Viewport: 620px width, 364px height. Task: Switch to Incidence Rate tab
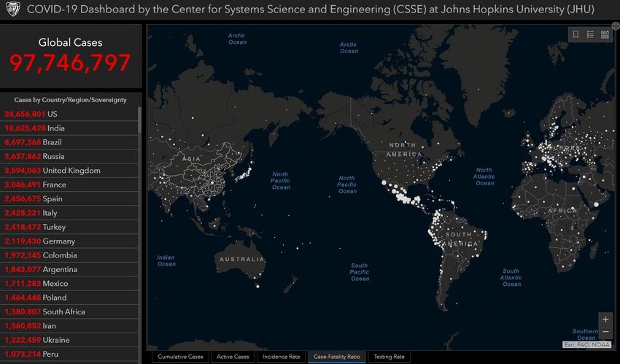(x=281, y=357)
